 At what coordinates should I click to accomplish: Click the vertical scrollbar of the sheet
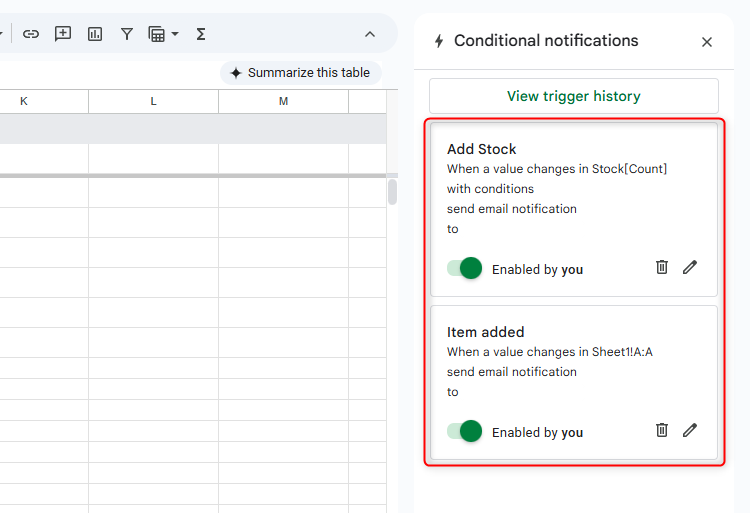pos(393,192)
